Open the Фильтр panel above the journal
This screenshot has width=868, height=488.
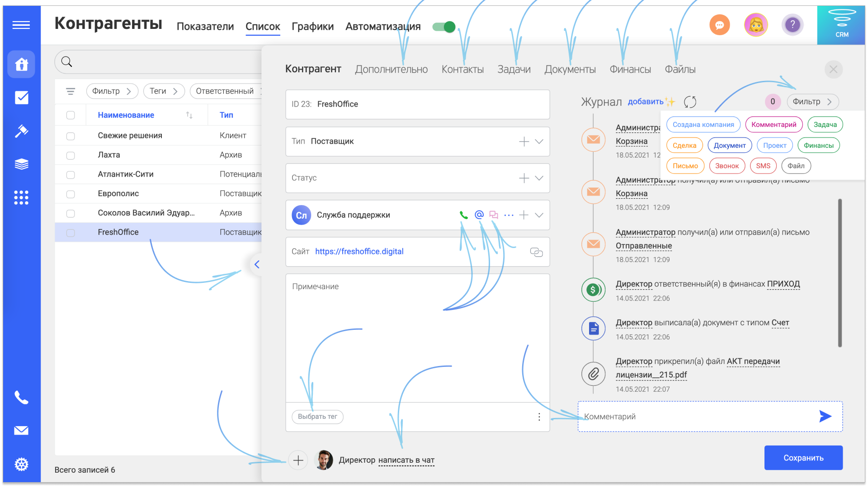point(812,102)
